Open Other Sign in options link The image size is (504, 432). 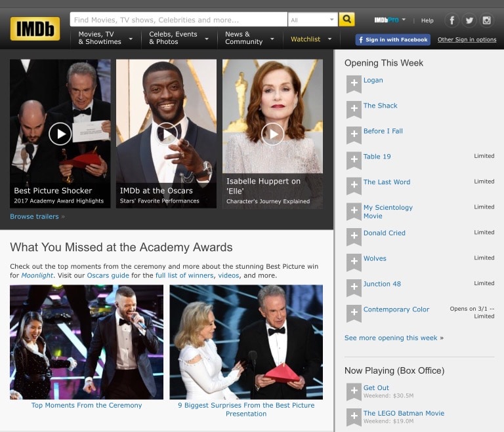tap(467, 39)
